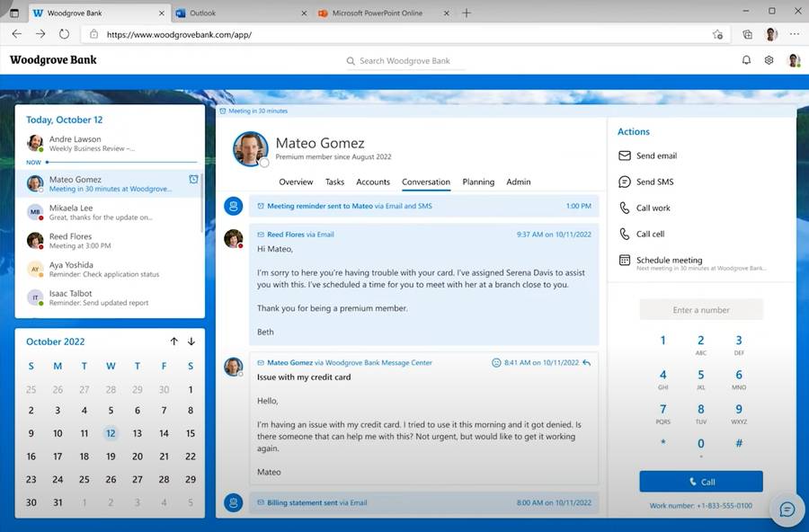Click the Call cell phone icon
Screen dimensions: 809x532
coord(625,235)
